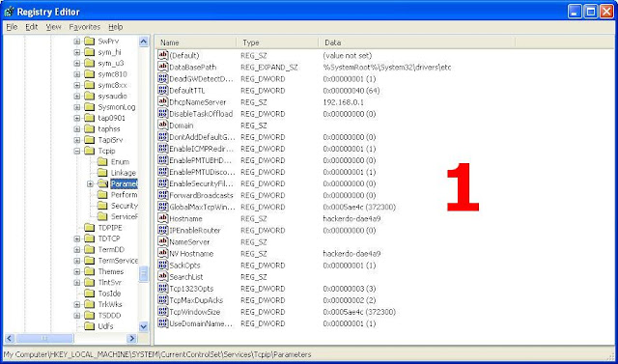
Task: Expand the Parameters tree node
Action: 90,184
